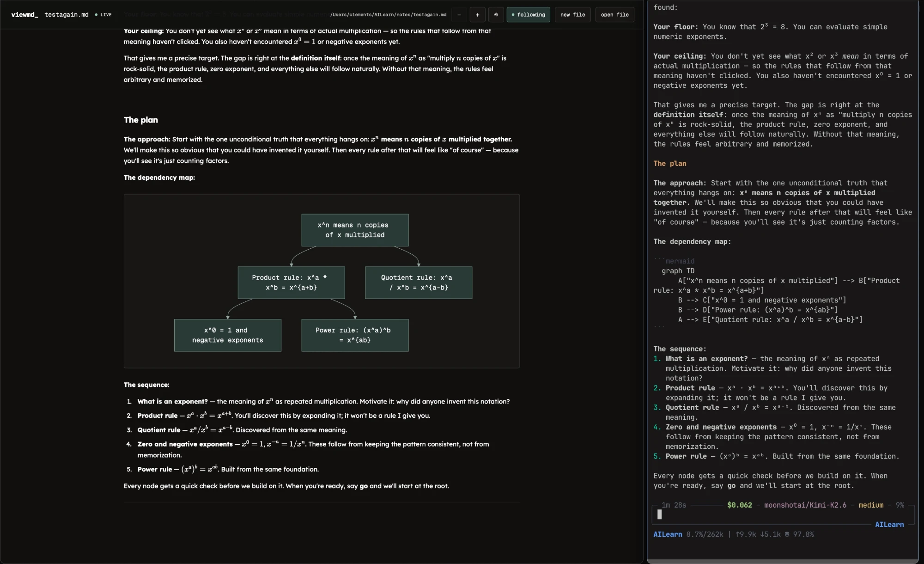
Task: Click the new file button
Action: click(572, 15)
